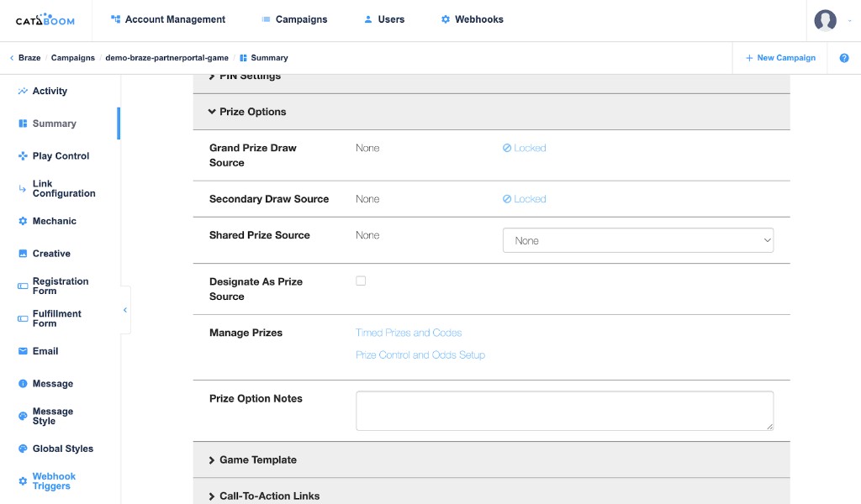
Task: Collapse the sidebar with arrow handle
Action: (x=125, y=310)
